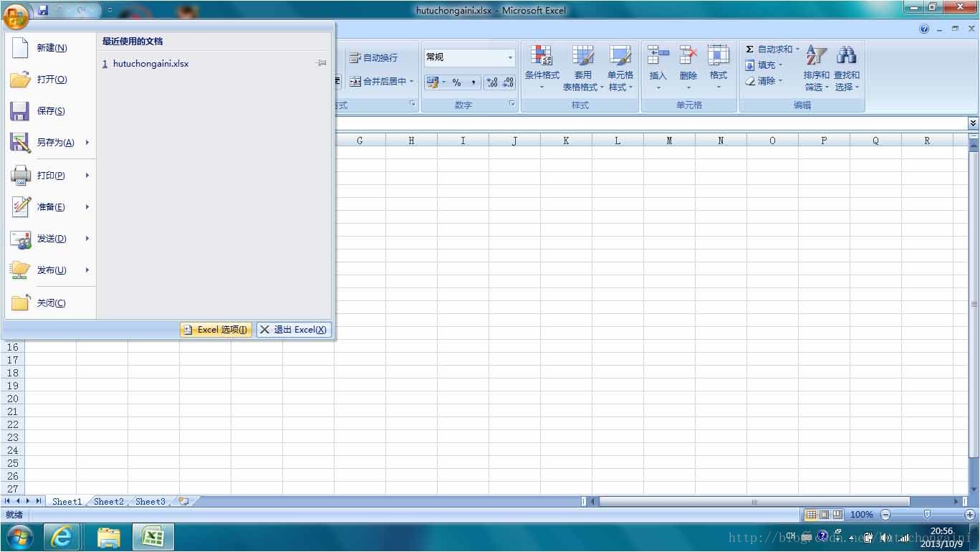Expand Publish (发布) submenu arrow

click(x=87, y=270)
